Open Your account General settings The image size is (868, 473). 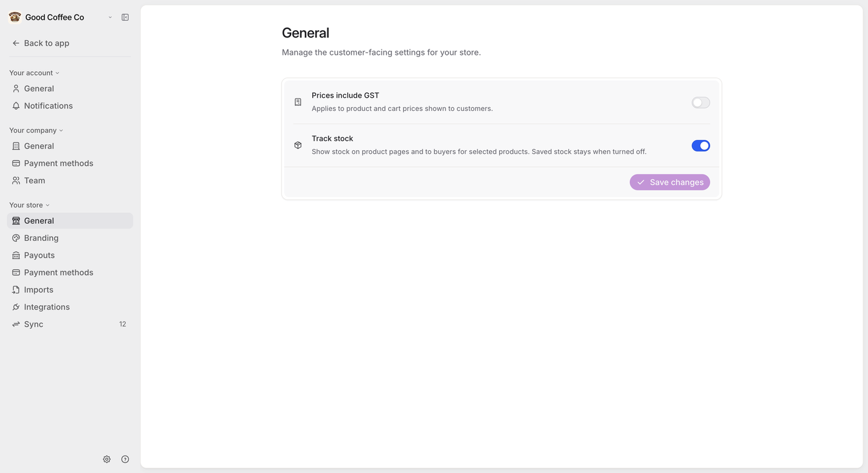[x=70, y=89]
